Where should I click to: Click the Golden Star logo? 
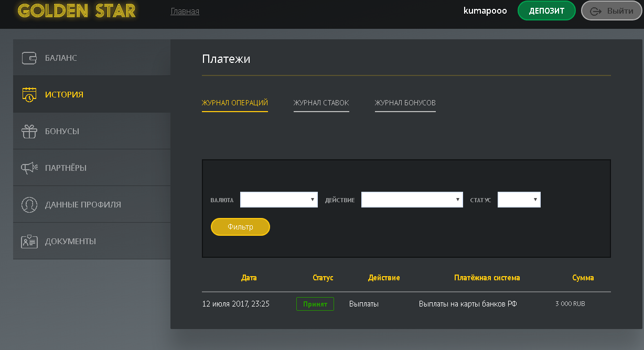(77, 11)
